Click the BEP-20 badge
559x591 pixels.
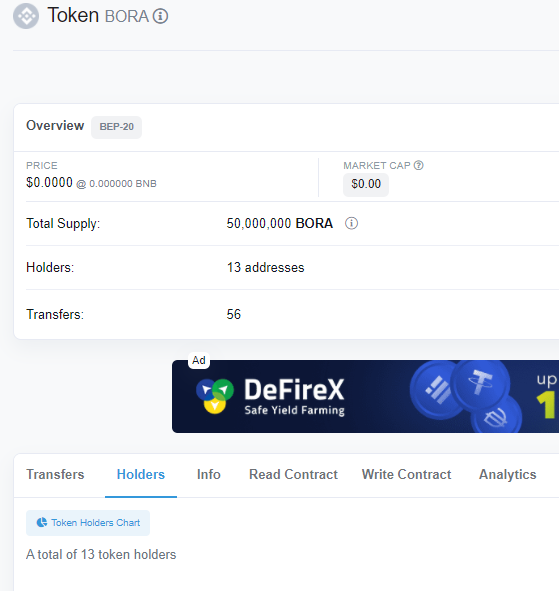click(116, 127)
